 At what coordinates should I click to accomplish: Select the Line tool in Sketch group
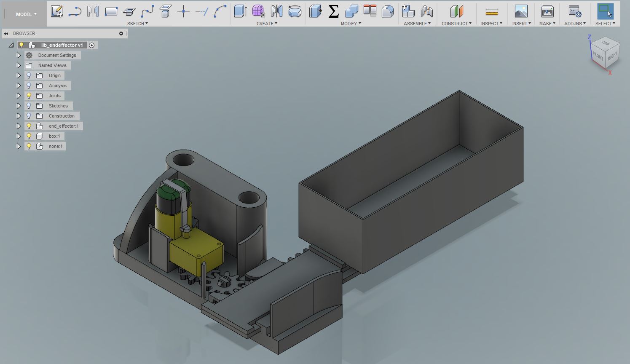point(75,11)
